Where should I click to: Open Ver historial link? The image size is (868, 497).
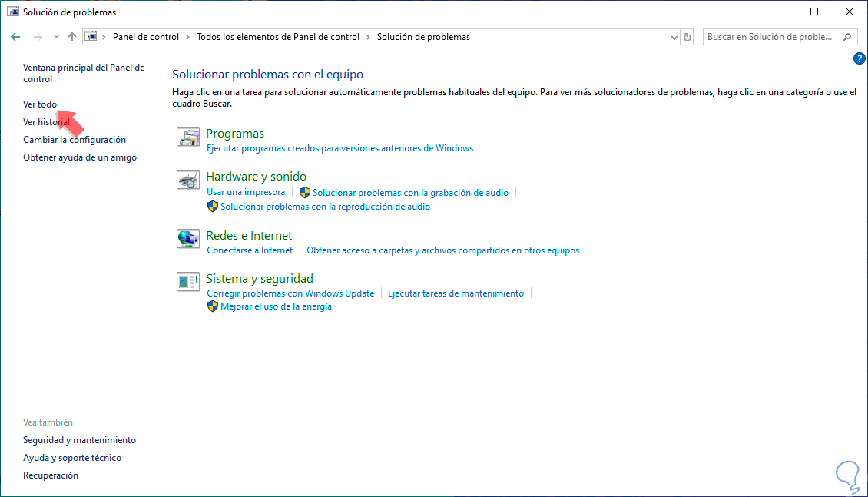click(46, 122)
